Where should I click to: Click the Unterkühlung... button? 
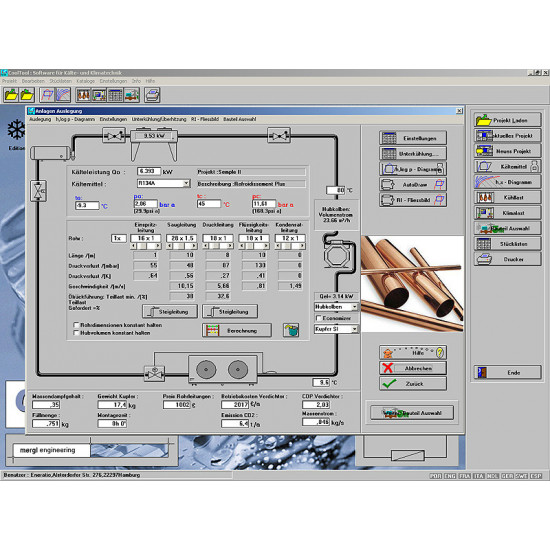point(413,153)
